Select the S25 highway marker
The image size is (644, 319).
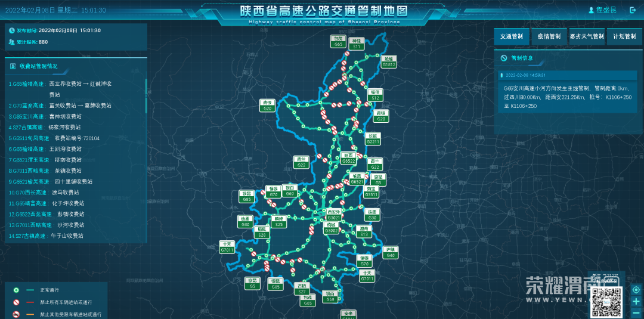point(279,222)
